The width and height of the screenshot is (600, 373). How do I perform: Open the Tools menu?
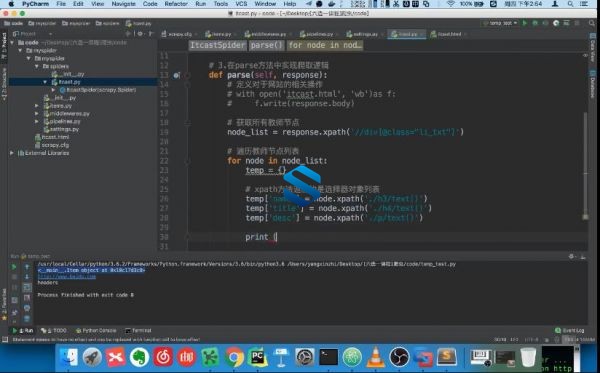pyautogui.click(x=220, y=4)
